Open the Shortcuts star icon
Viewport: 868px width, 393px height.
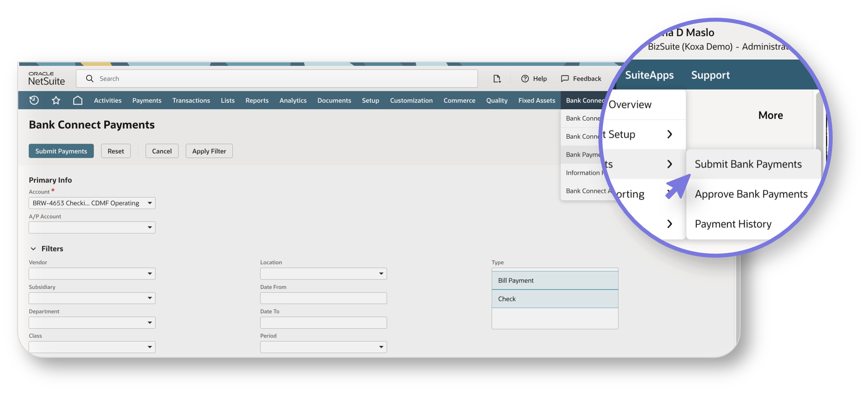(x=56, y=100)
